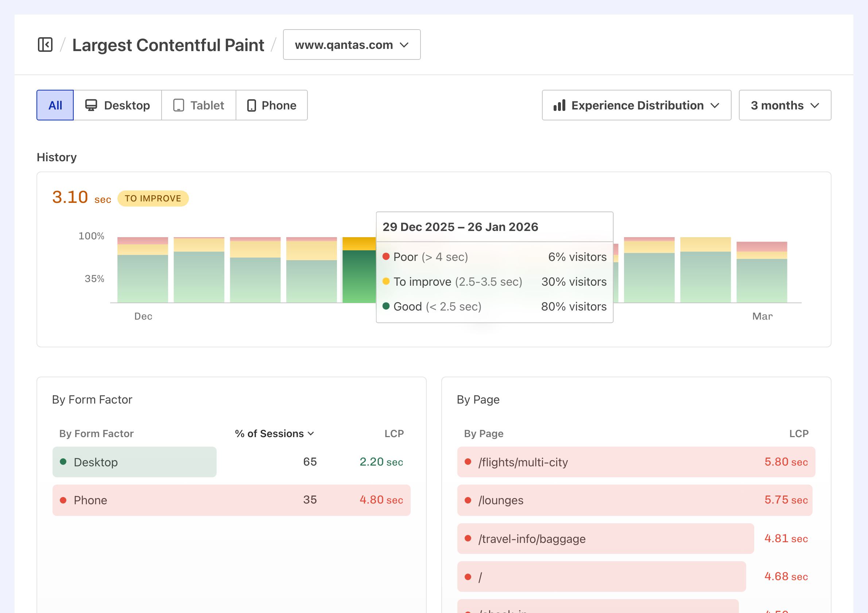This screenshot has width=868, height=613.
Task: Click the TO IMPROVE status badge
Action: tap(153, 198)
